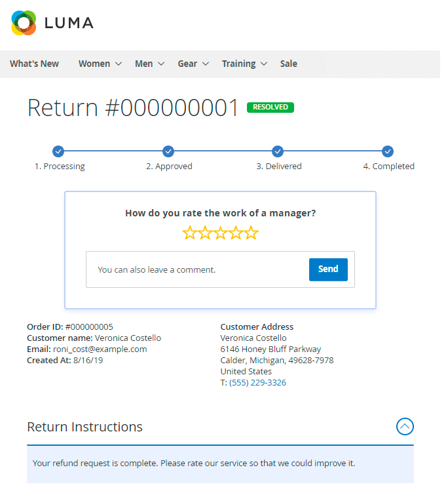Screen dimensions: 448x495
Task: Click the Delivered step checkmark
Action: (278, 151)
